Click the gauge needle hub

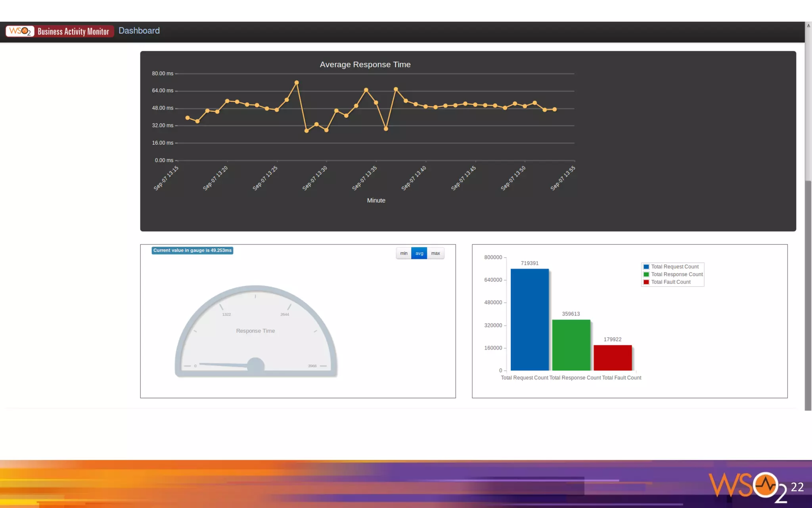[x=256, y=366]
